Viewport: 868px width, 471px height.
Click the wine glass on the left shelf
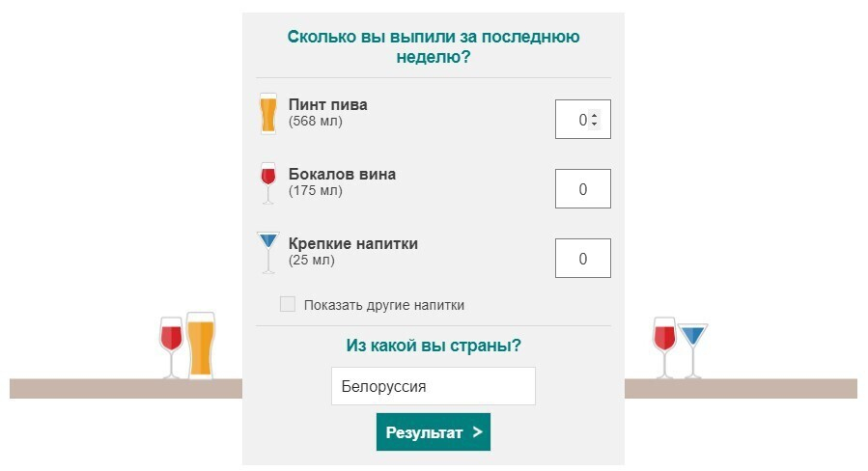171,346
